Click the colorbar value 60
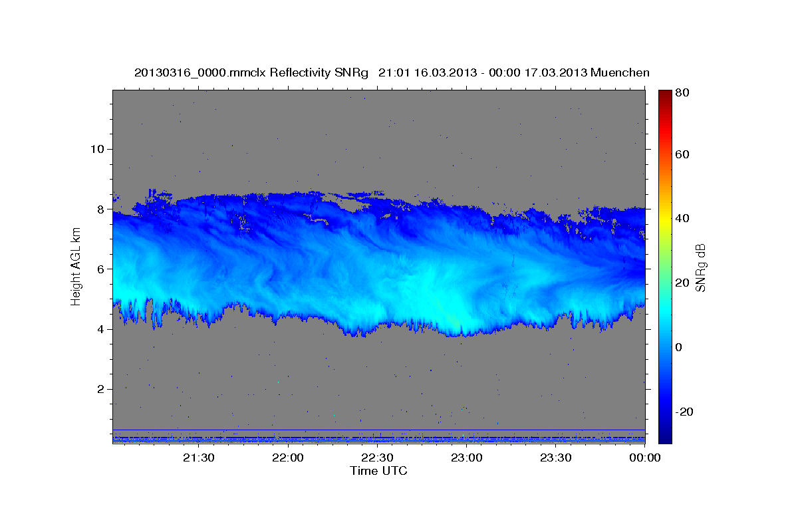798x532 pixels. pyautogui.click(x=682, y=154)
